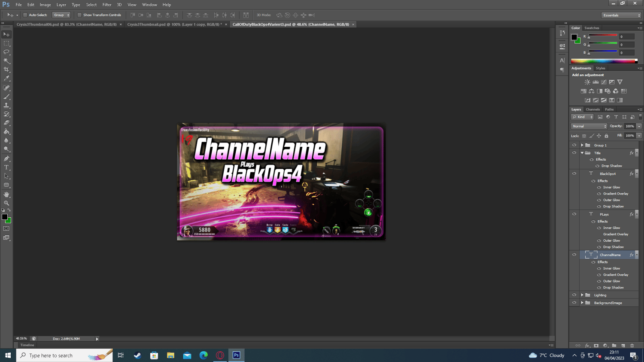Hide the PLays text layer
The height and width of the screenshot is (362, 644).
(574, 214)
